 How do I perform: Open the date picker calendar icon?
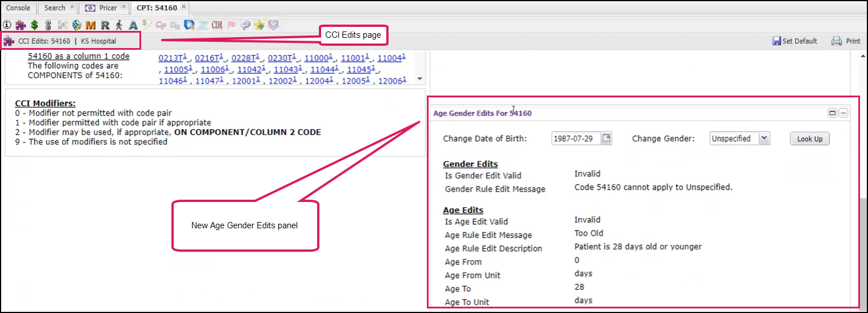click(607, 138)
